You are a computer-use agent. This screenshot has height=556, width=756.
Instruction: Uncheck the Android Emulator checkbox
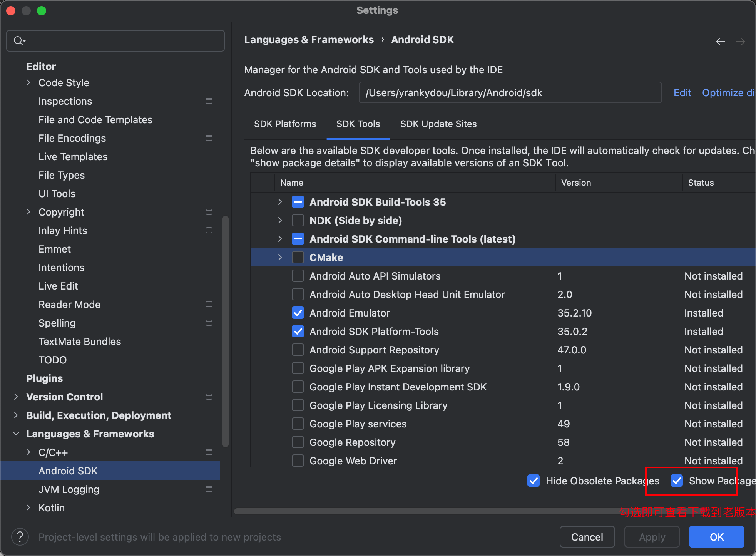click(298, 313)
